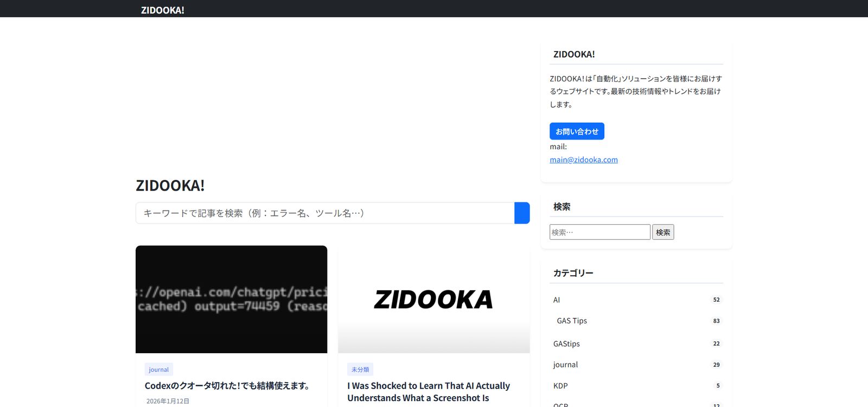
Task: Click the カテゴリー widget heading
Action: coord(573,273)
